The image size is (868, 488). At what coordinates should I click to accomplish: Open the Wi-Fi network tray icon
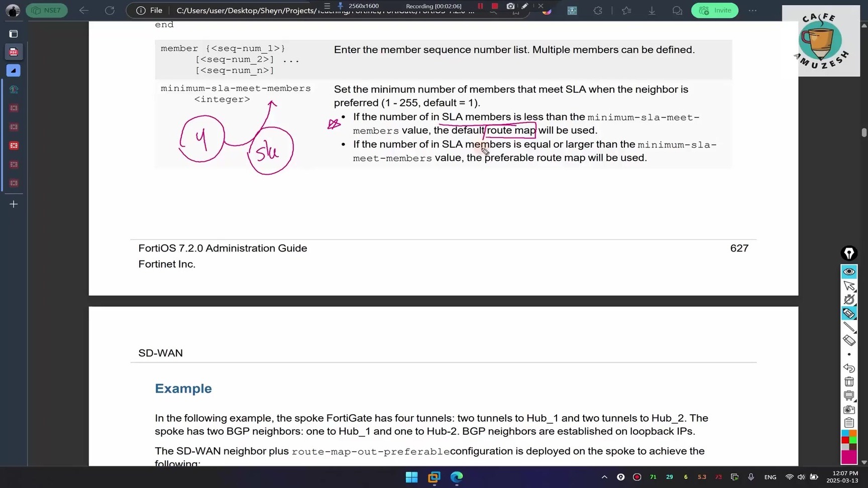[789, 477]
